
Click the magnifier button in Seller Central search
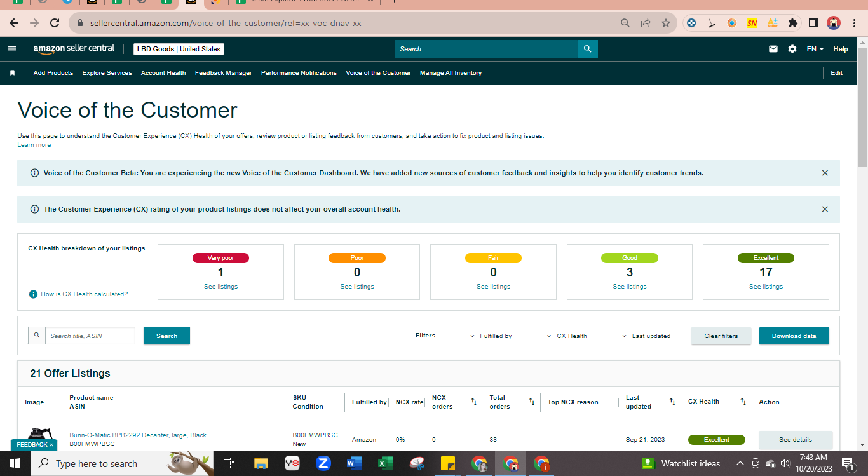(588, 49)
